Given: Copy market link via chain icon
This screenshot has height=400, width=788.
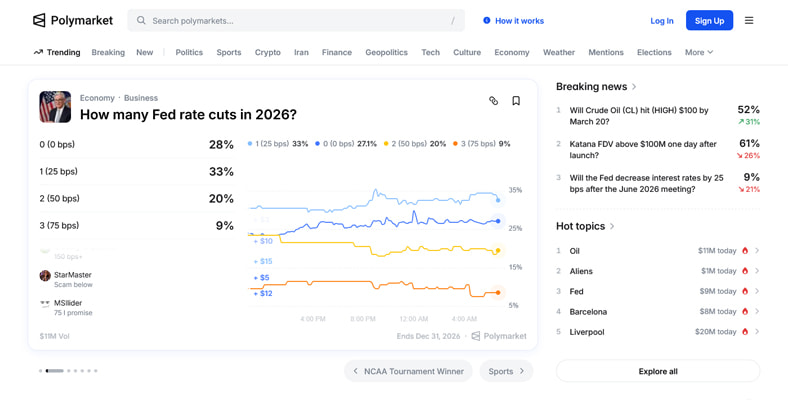Looking at the screenshot, I should (493, 101).
